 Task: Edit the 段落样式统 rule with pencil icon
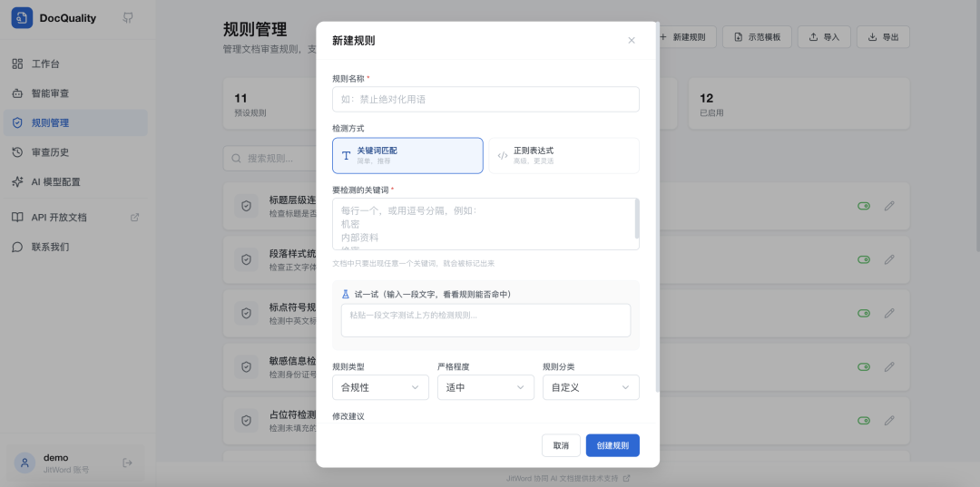tap(889, 259)
